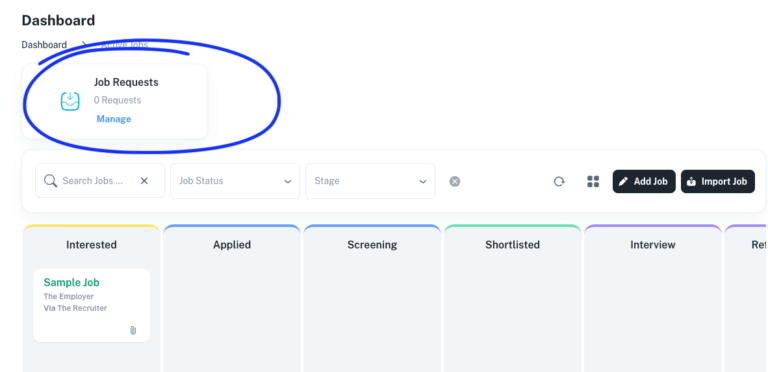This screenshot has height=372, width=768.
Task: Open the Manage link for Job Requests
Action: tap(114, 119)
